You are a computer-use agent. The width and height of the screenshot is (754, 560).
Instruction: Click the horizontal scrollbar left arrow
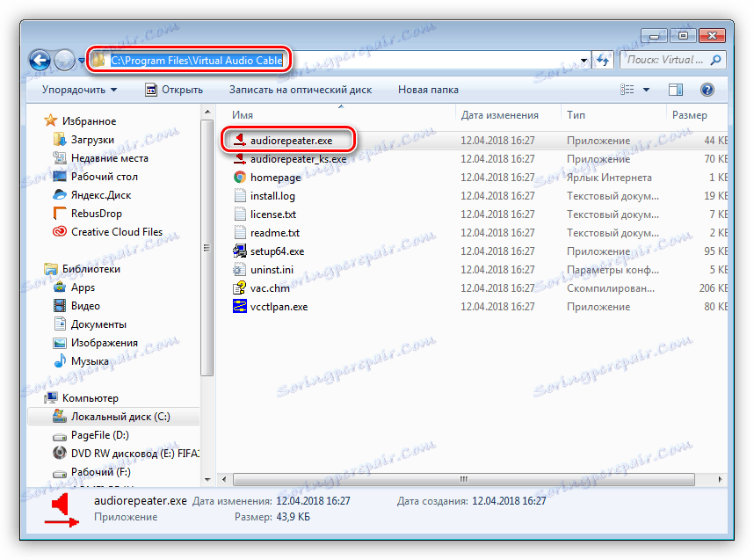tap(224, 479)
